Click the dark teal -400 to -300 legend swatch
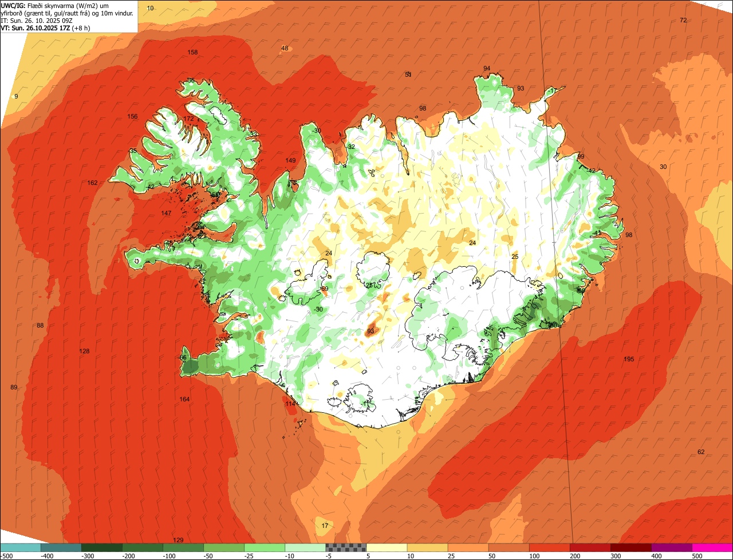Screen dimensions: 733x560 (61, 547)
